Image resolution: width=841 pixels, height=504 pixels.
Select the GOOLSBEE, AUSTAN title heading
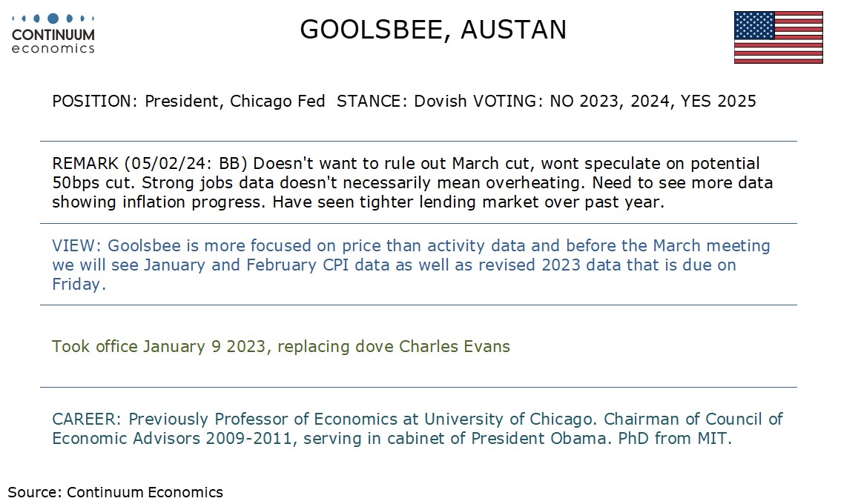(x=433, y=30)
